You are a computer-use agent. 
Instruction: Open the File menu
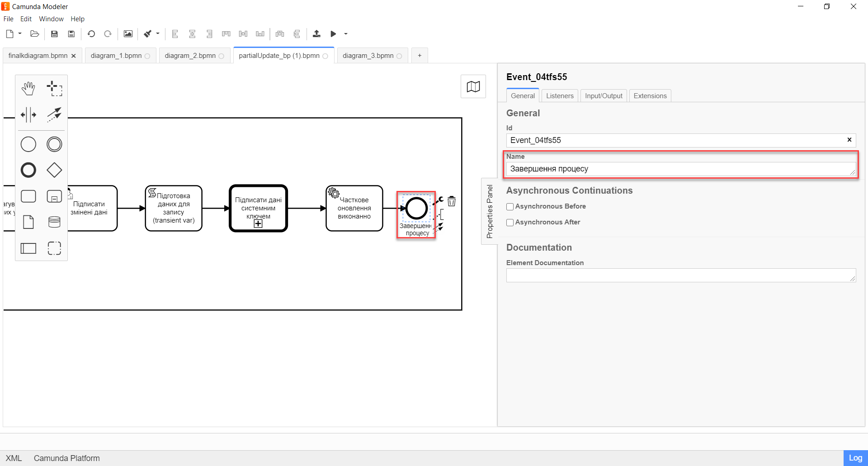tap(9, 19)
